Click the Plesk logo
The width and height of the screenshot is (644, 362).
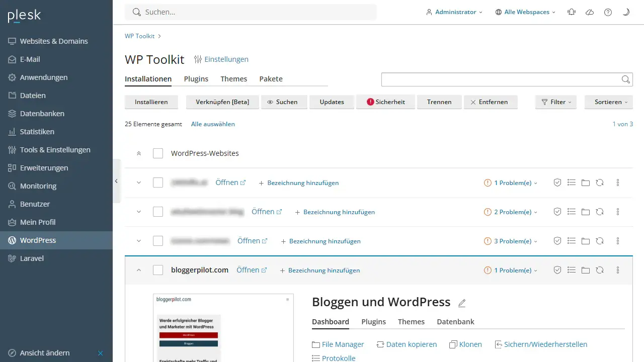24,16
